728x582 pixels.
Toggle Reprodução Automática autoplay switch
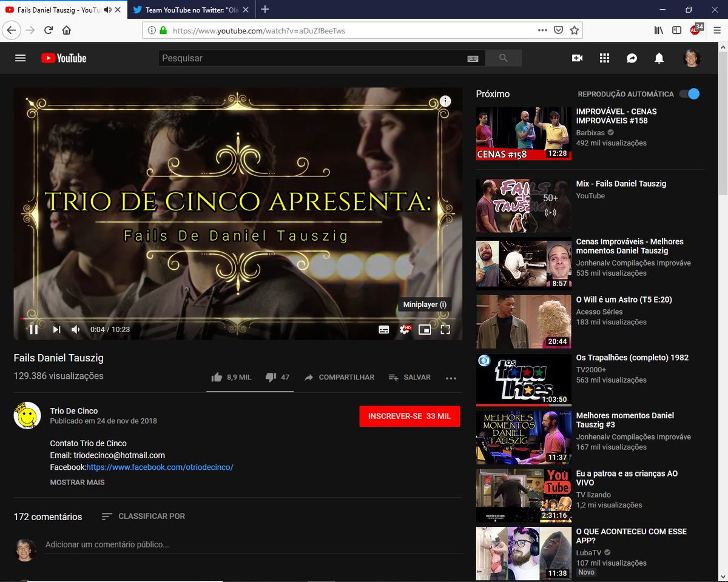[689, 94]
